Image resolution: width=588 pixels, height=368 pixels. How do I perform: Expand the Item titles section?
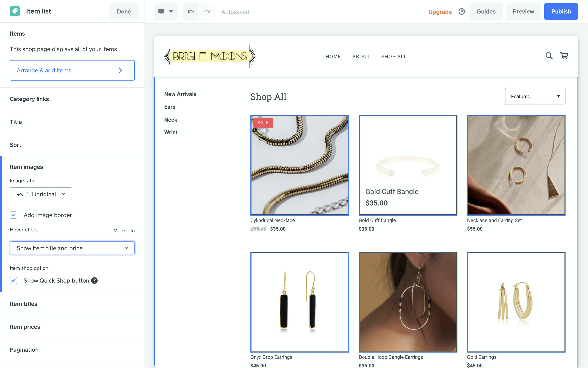(x=72, y=304)
